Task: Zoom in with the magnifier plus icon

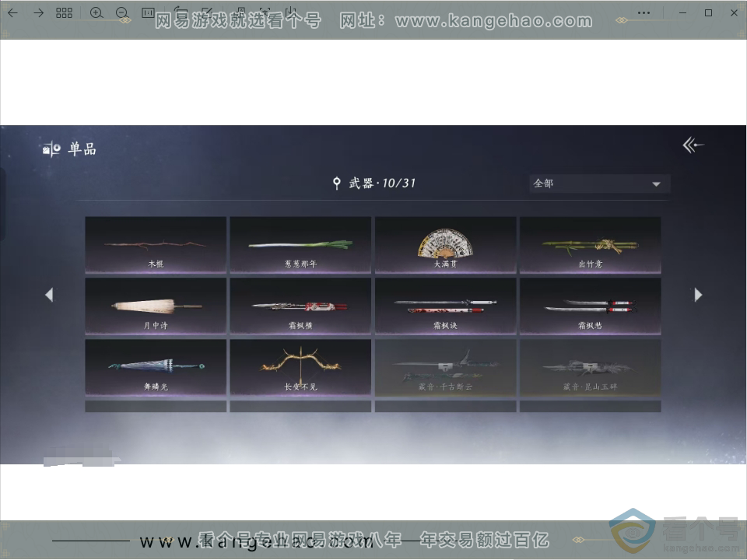Action: tap(96, 13)
